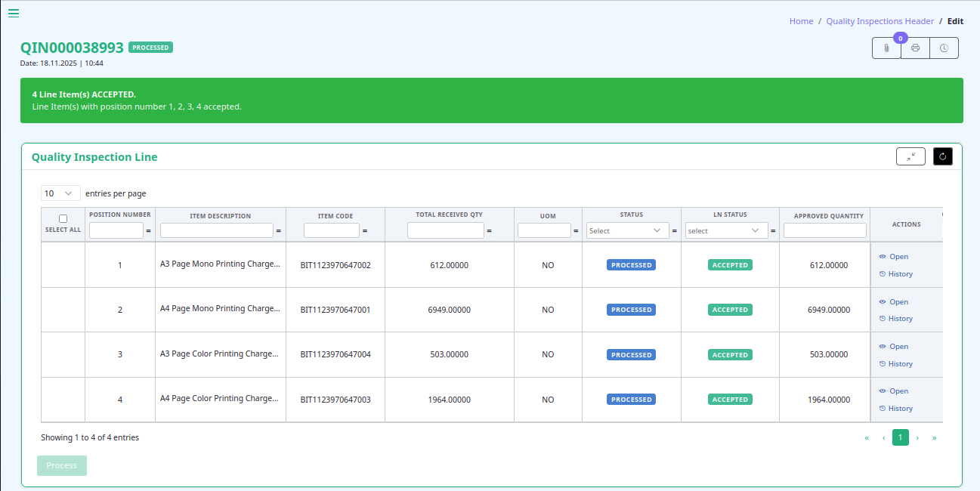Open the history clock icon in header
Image resolution: width=980 pixels, height=491 pixels.
point(944,48)
